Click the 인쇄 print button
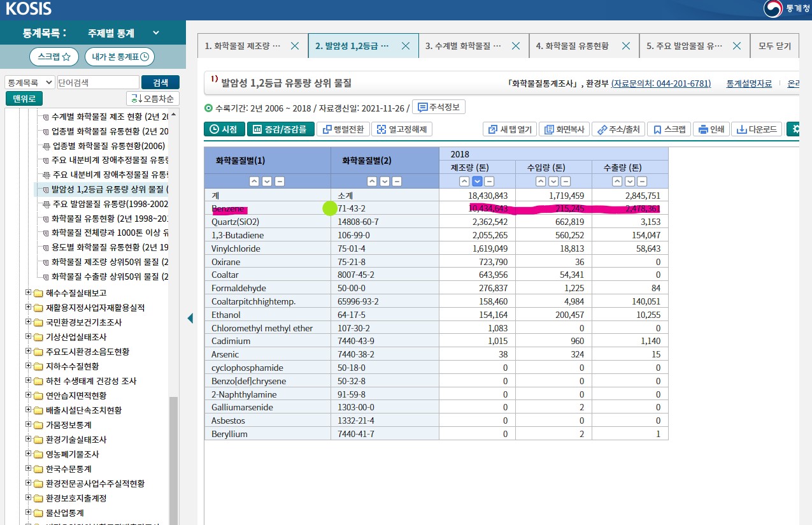Viewport: 812px width, 525px height. click(711, 129)
